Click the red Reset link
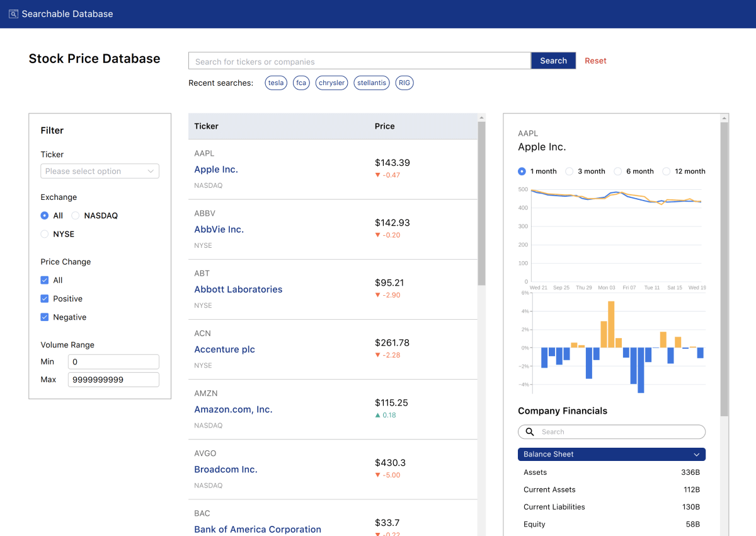Screen dimensions: 756x536 (595, 61)
